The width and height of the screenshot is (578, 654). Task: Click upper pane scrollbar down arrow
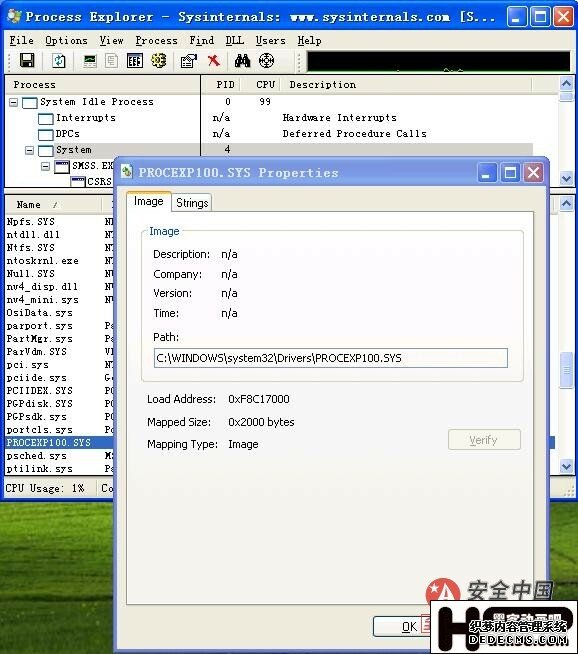[566, 179]
